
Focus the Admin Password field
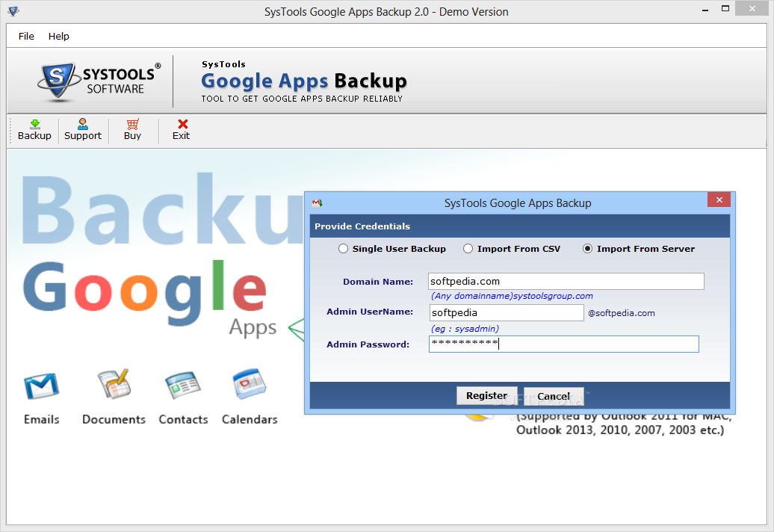click(564, 344)
